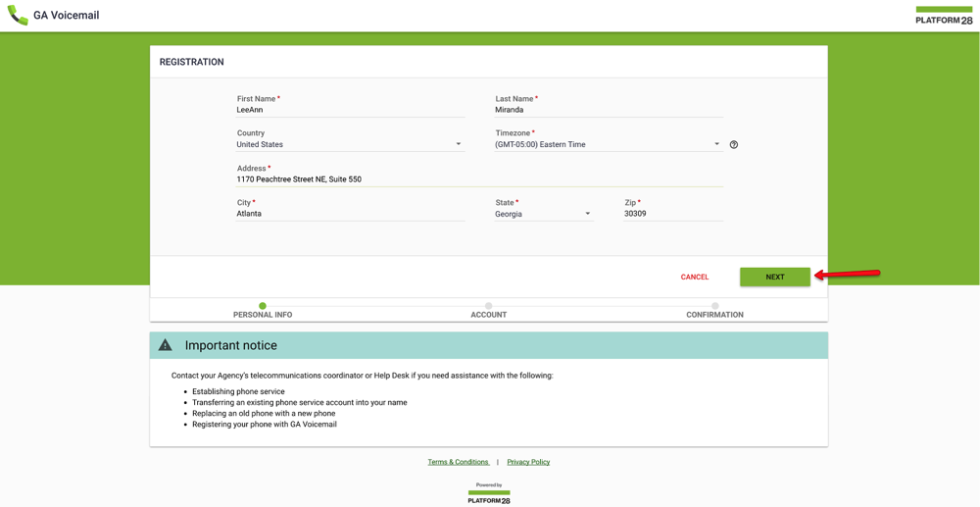Select the Confirmation step dot
980x507 pixels.
[x=715, y=306]
